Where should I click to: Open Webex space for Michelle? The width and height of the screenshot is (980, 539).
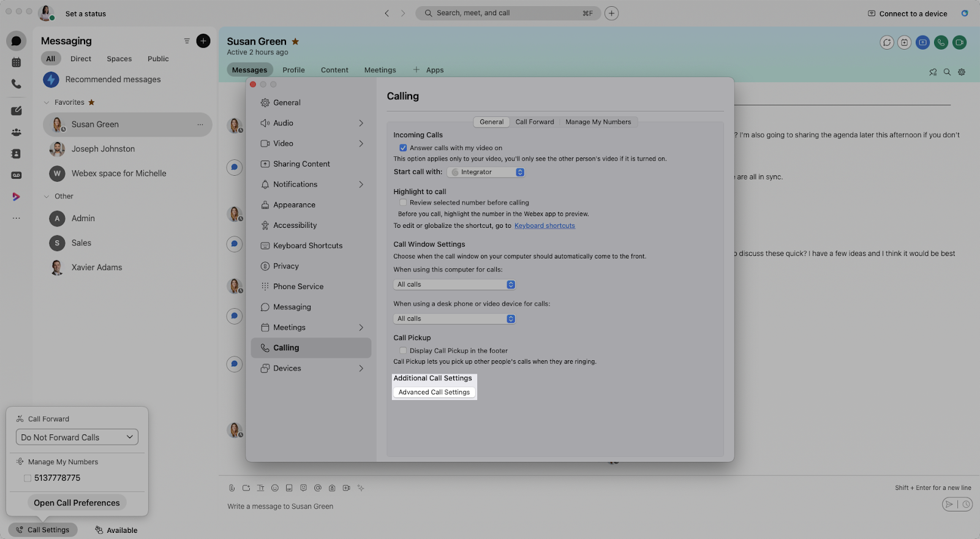coord(127,173)
